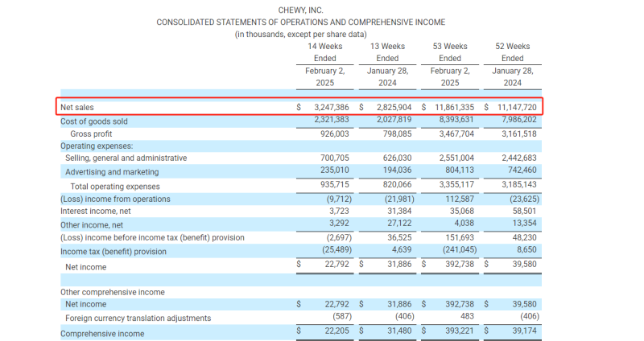Click Advertising and marketing value 804,113
The width and height of the screenshot is (644, 341).
tap(456, 171)
